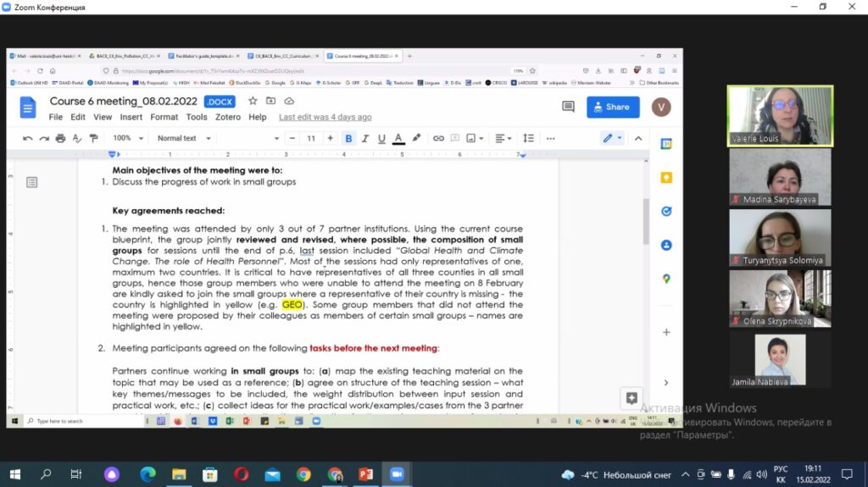Open the Tools menu
The image size is (868, 487).
pyautogui.click(x=197, y=118)
